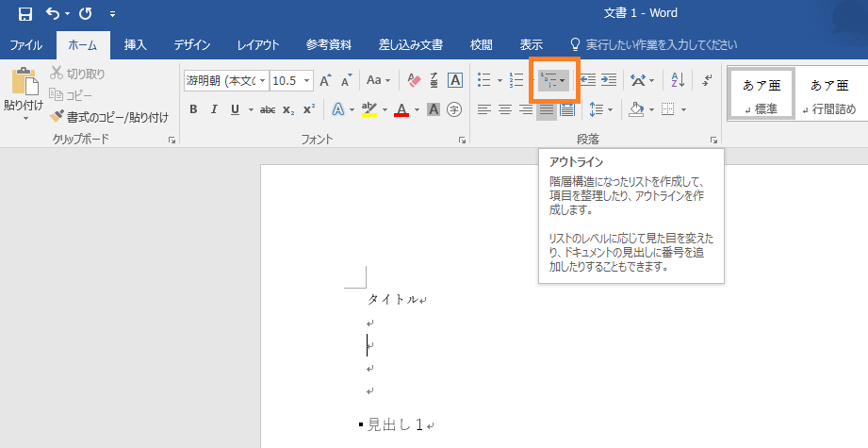Click the distributed alignment icon
868x448 pixels.
pos(566,109)
